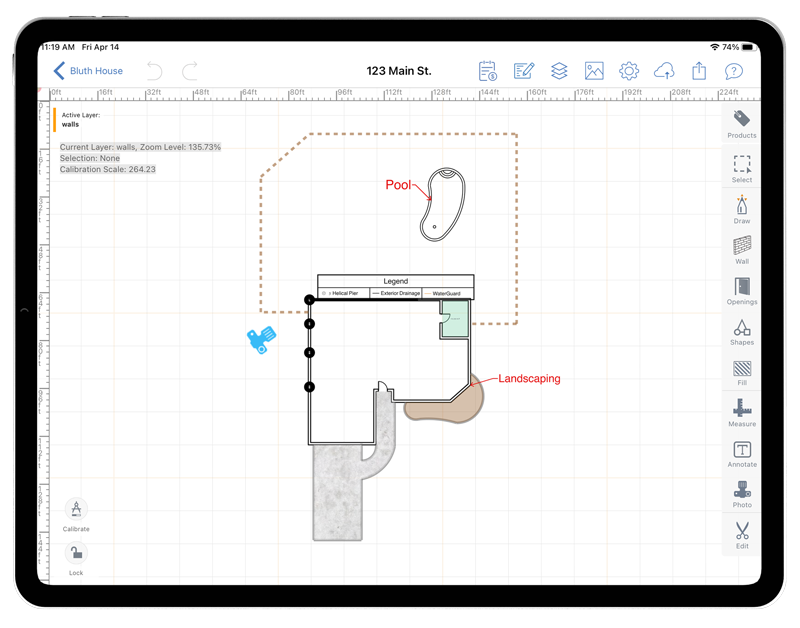Open cloud sync options
The image size is (800, 628).
coord(663,70)
